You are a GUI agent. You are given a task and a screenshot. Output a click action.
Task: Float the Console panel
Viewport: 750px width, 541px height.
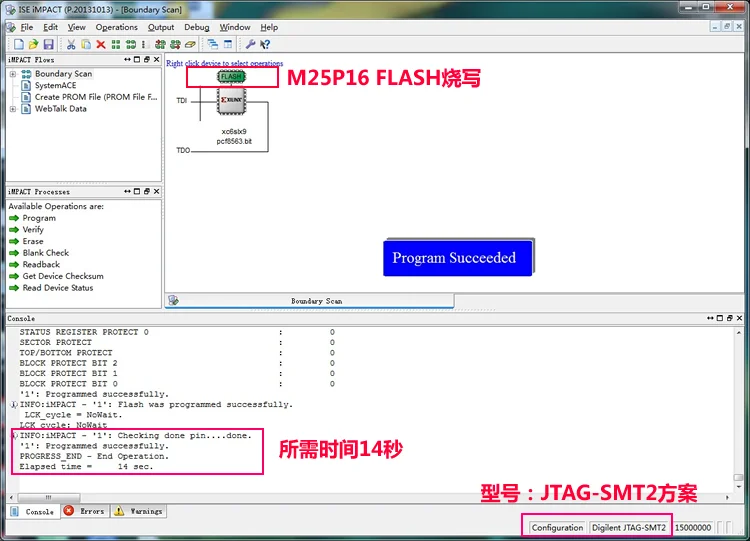[729, 318]
